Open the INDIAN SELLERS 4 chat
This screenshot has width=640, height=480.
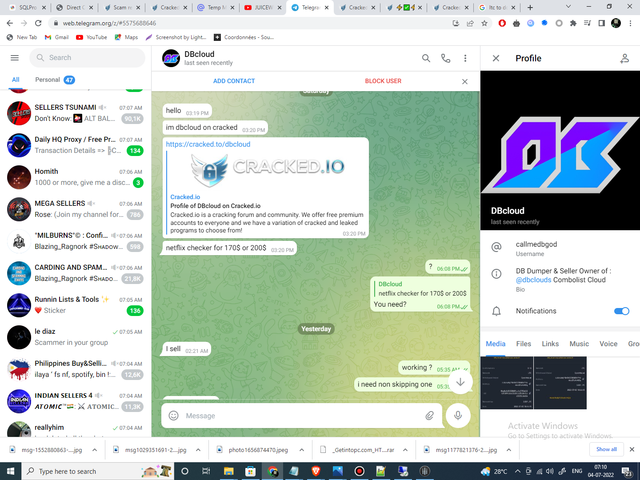[x=76, y=401]
